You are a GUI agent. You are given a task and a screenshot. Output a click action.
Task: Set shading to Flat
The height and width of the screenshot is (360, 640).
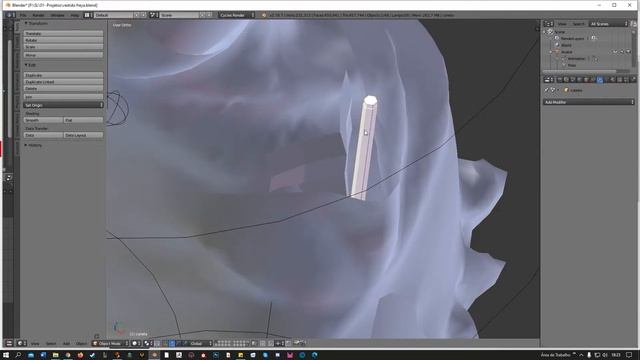coord(83,120)
